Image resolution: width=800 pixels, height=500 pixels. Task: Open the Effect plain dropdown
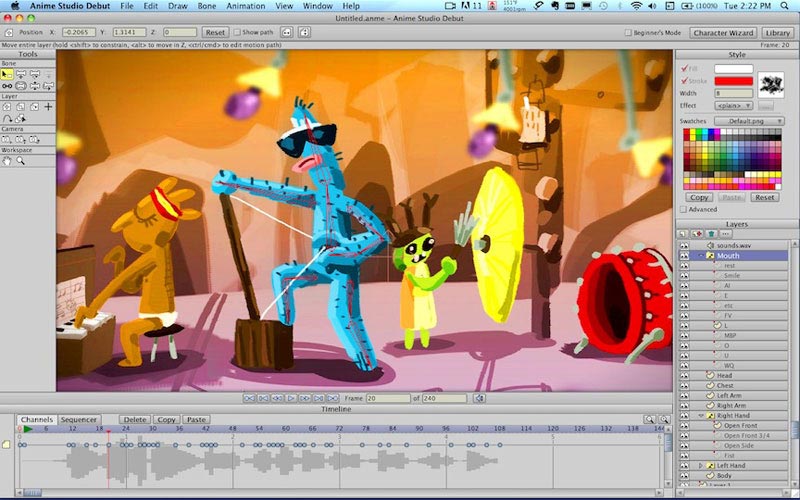(x=733, y=105)
